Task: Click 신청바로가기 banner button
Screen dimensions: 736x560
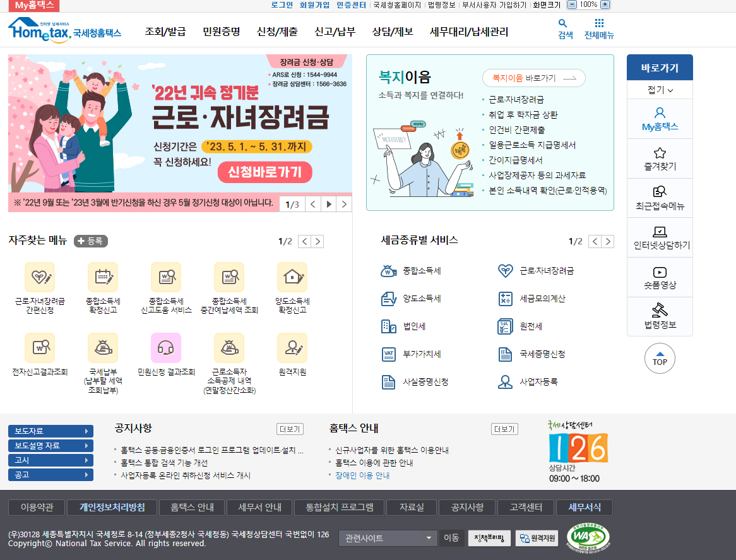Action: coord(264,172)
